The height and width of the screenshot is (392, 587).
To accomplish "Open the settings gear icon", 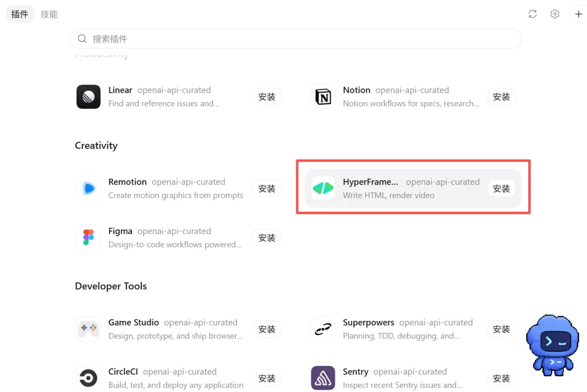I will point(555,14).
